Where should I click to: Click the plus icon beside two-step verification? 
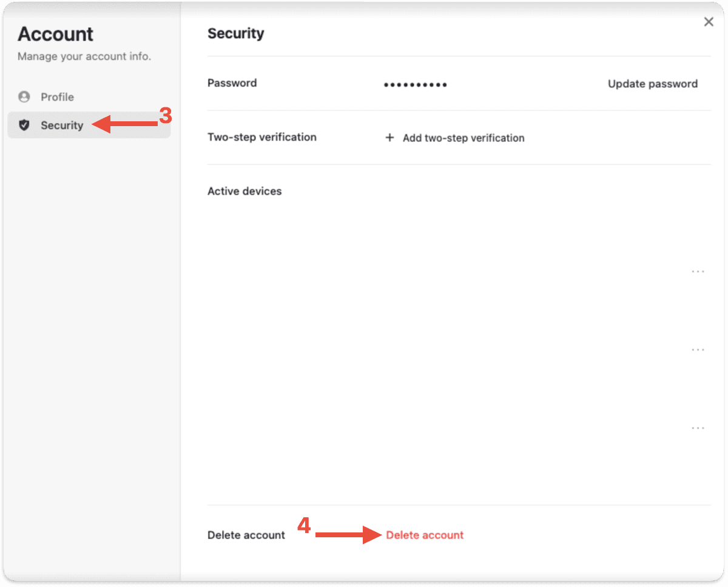click(x=389, y=138)
